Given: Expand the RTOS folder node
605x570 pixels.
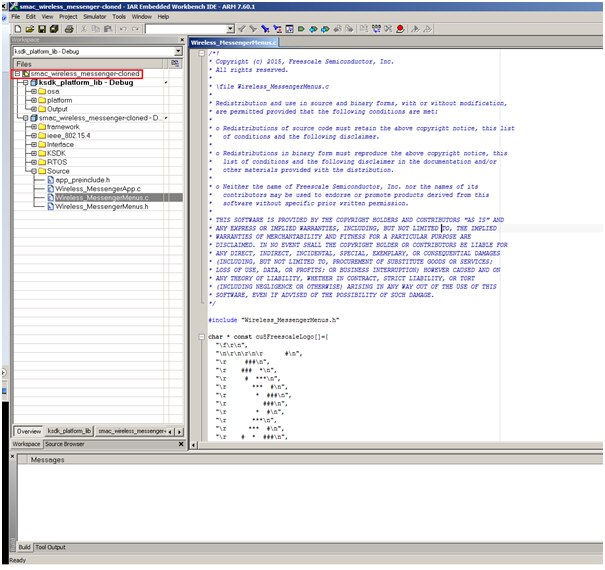Looking at the screenshot, I should pyautogui.click(x=33, y=161).
